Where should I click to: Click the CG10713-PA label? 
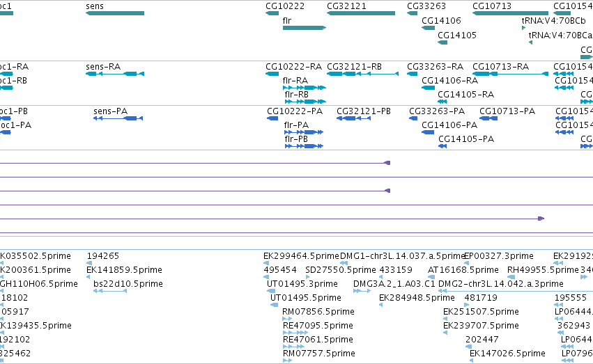click(x=507, y=111)
